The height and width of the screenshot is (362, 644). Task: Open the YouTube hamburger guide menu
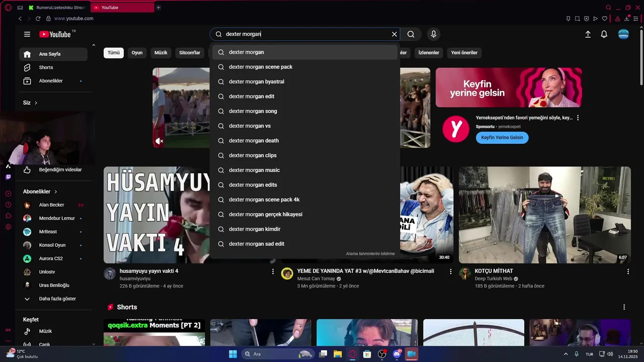tap(27, 34)
